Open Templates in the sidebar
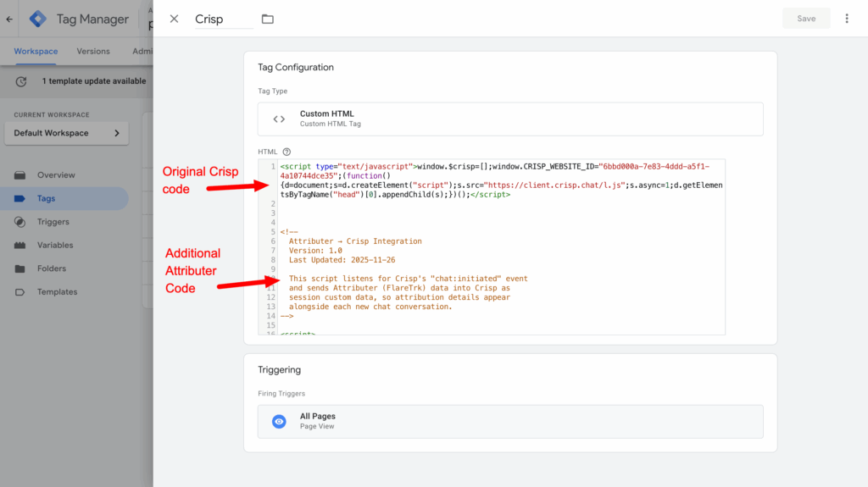Image resolution: width=868 pixels, height=487 pixels. tap(57, 292)
